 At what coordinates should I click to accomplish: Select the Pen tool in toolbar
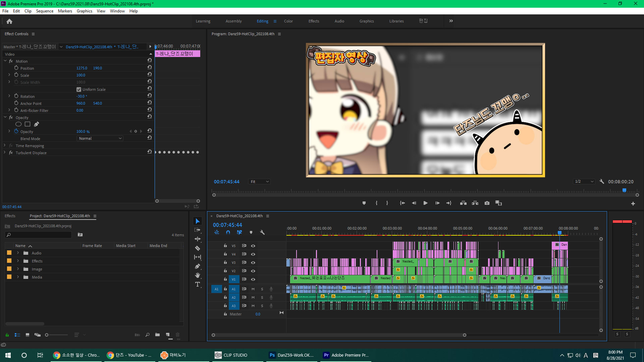tap(198, 266)
